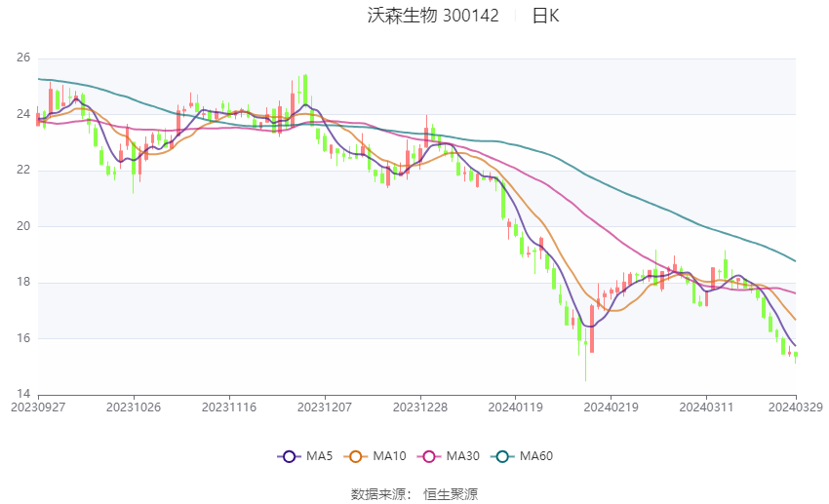Toggle the MA10 orange legend circle
The image size is (829, 504).
355,455
